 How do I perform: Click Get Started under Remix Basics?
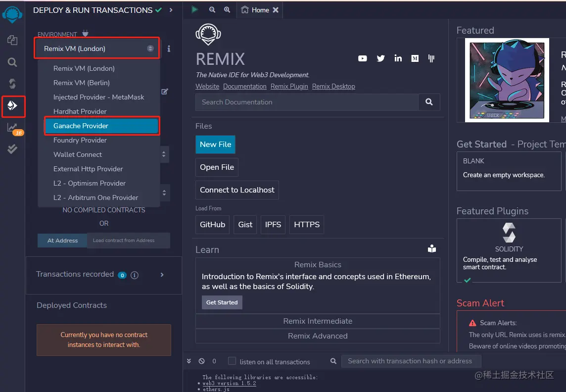222,302
